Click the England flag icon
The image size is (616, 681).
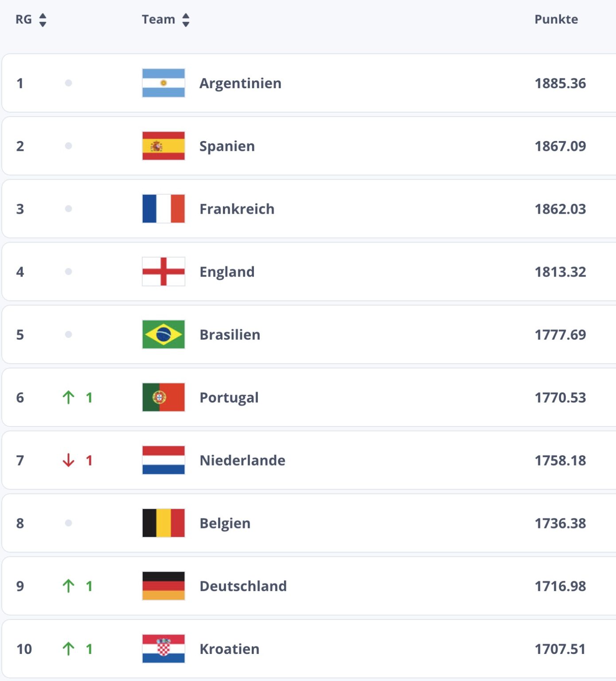pos(163,272)
